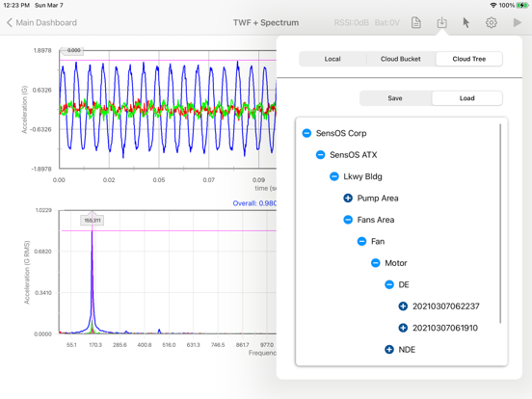Choose the Save segment
The image size is (532, 399).
click(395, 98)
